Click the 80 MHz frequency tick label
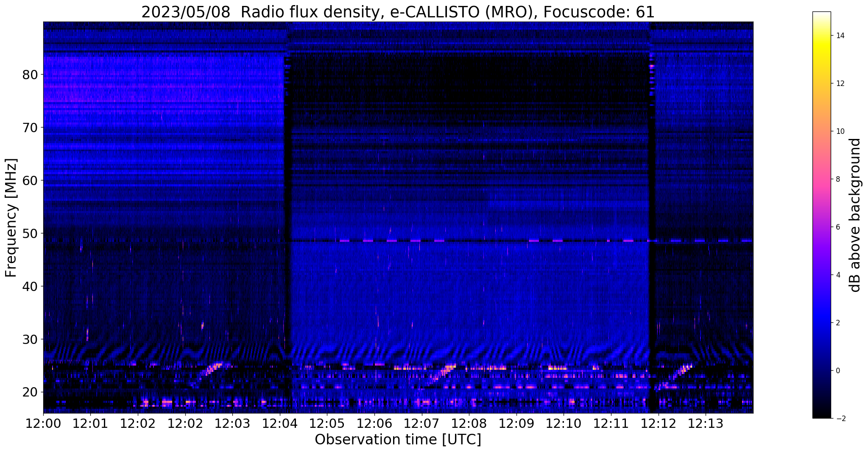This screenshot has width=868, height=452. point(30,75)
